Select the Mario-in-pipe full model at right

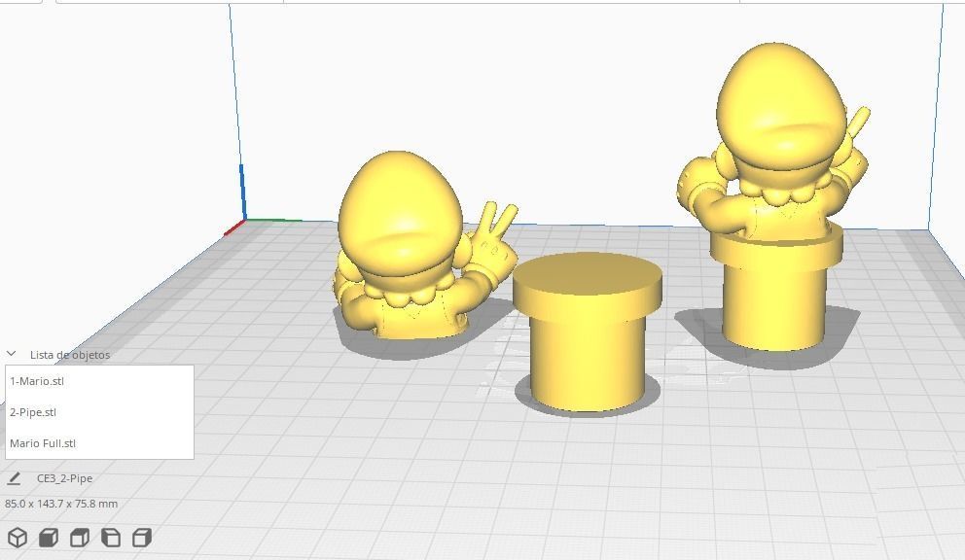[x=775, y=197]
